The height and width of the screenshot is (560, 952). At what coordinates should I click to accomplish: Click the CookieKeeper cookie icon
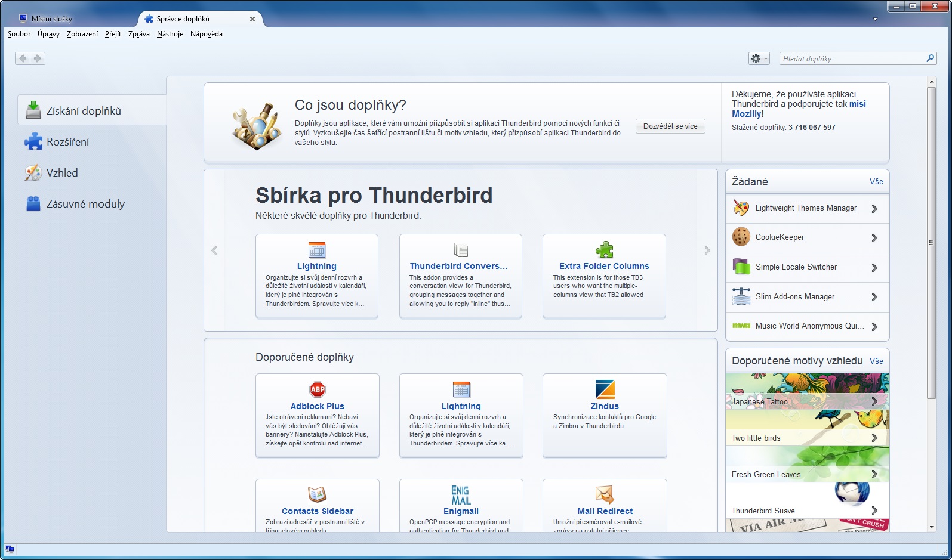[741, 237]
